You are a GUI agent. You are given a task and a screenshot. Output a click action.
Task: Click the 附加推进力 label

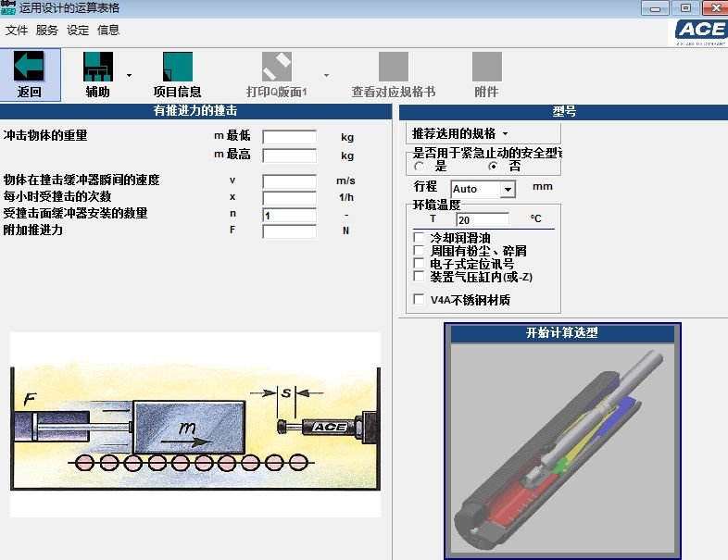pos(33,230)
